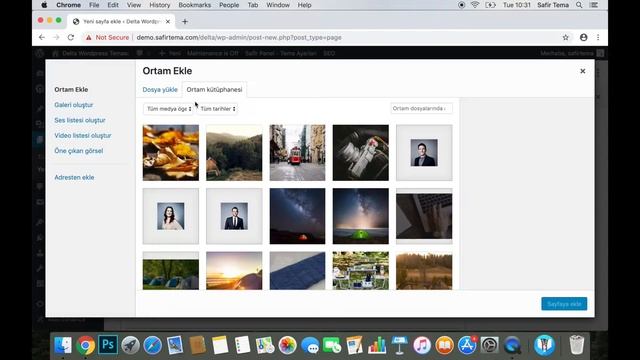Open App Store from the dock

tap(467, 345)
